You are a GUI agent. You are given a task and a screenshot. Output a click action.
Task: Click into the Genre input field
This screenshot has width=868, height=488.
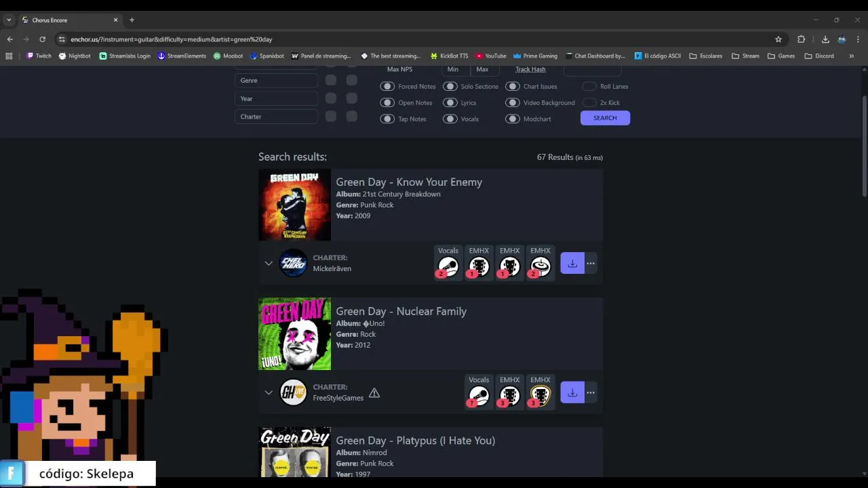click(276, 80)
